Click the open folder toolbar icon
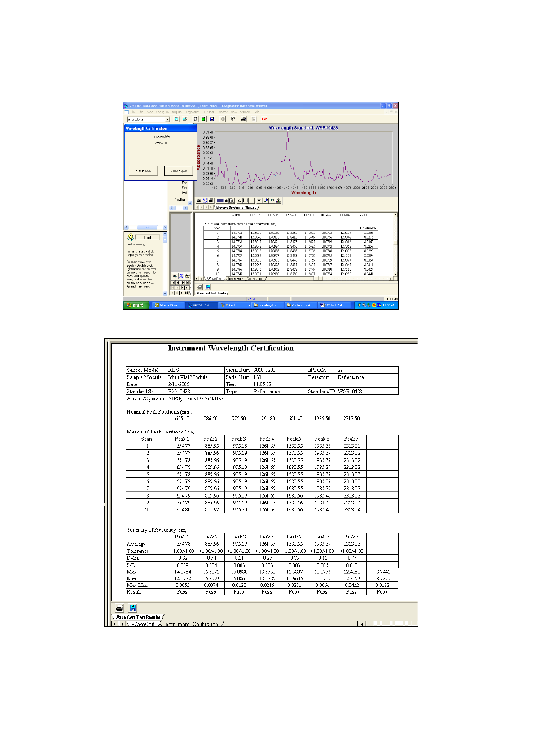Image resolution: width=535 pixels, height=756 pixels. (185, 119)
